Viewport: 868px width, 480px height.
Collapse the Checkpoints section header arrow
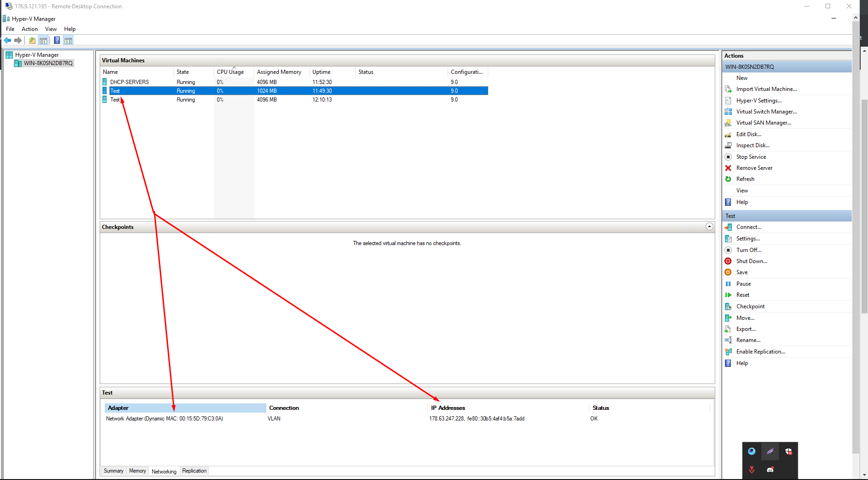coord(708,227)
